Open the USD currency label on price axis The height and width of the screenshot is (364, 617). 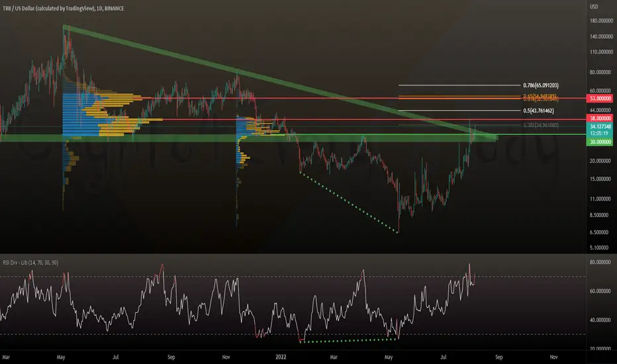pos(594,7)
